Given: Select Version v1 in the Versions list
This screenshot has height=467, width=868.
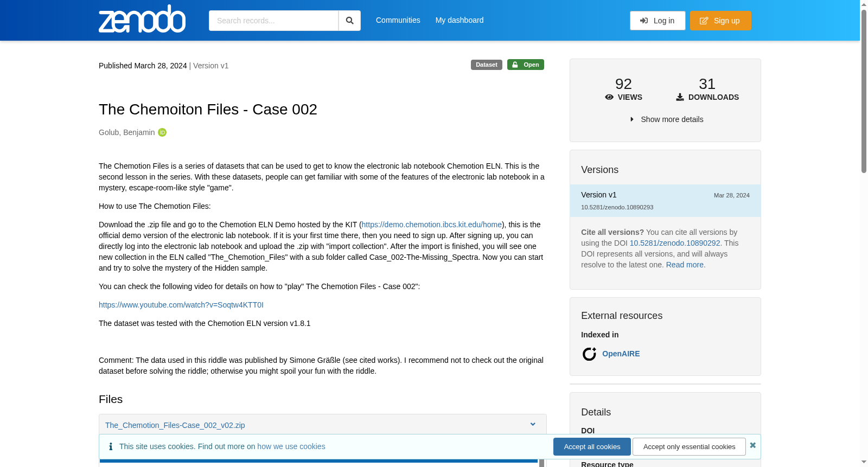Looking at the screenshot, I should pos(665,201).
